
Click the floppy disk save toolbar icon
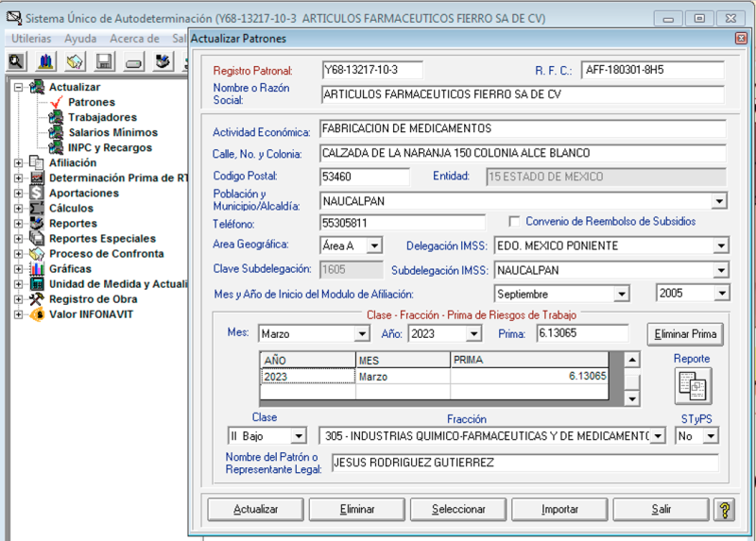[x=104, y=61]
